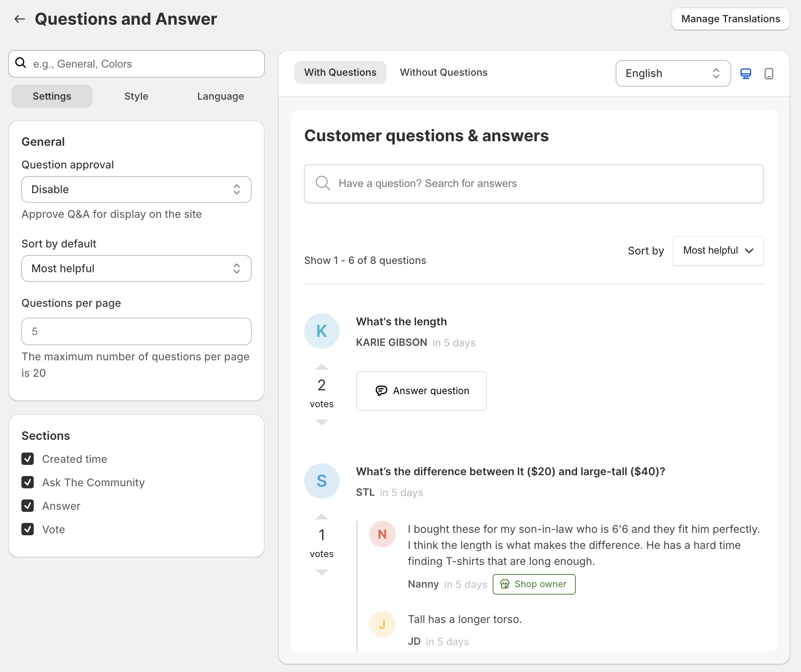This screenshot has width=801, height=672.
Task: Expand the Most helpful sort dropdown in preview
Action: pos(718,251)
